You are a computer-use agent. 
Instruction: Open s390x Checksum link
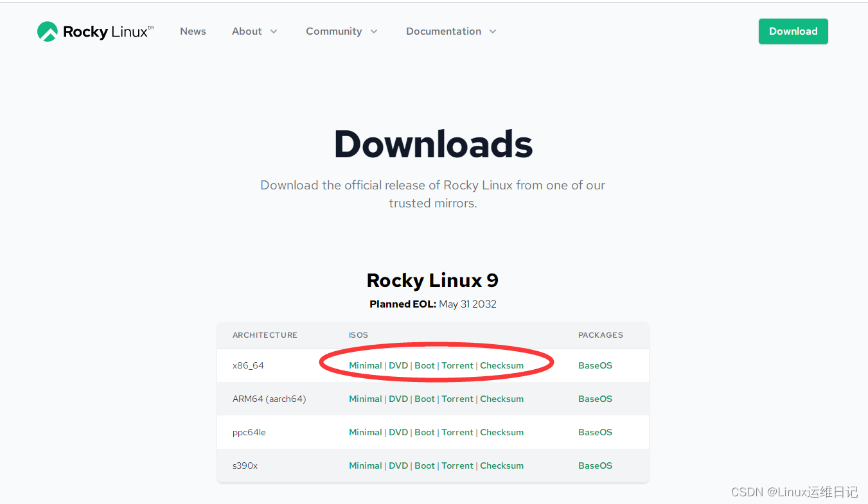click(x=502, y=465)
